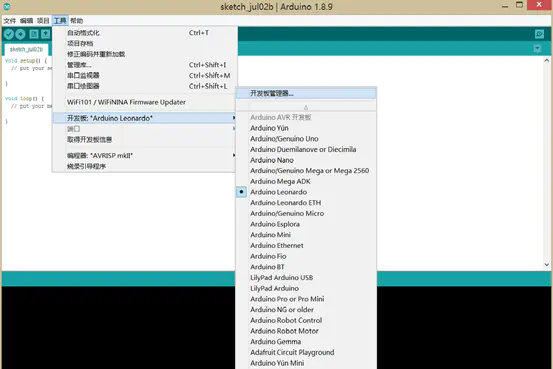The height and width of the screenshot is (369, 553).
Task: Click 烧录引导程序 entry
Action: tap(145, 166)
